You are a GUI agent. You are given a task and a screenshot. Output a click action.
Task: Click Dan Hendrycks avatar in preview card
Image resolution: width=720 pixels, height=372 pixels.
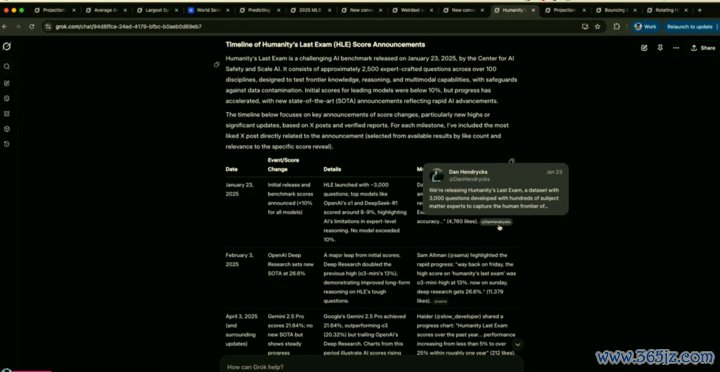tap(437, 175)
